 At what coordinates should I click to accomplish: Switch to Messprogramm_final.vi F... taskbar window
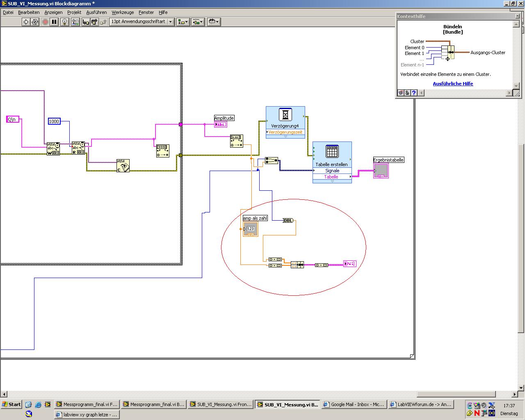point(87,404)
